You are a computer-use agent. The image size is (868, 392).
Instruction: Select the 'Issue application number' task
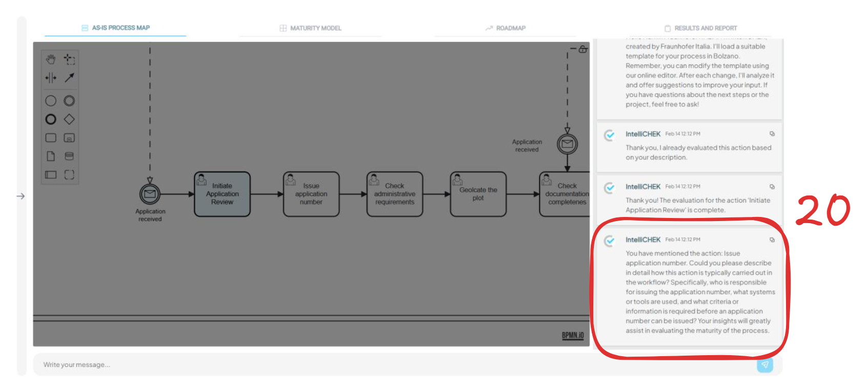coord(311,194)
